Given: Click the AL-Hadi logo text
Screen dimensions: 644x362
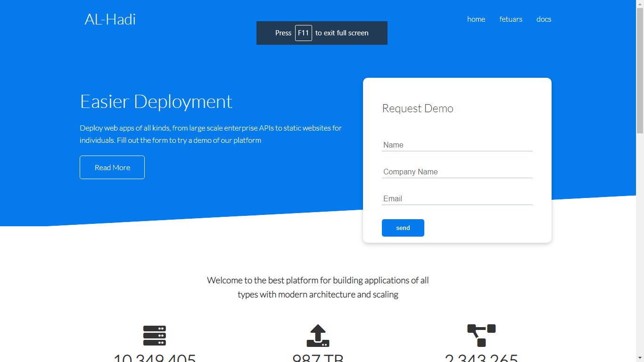Looking at the screenshot, I should 109,19.
